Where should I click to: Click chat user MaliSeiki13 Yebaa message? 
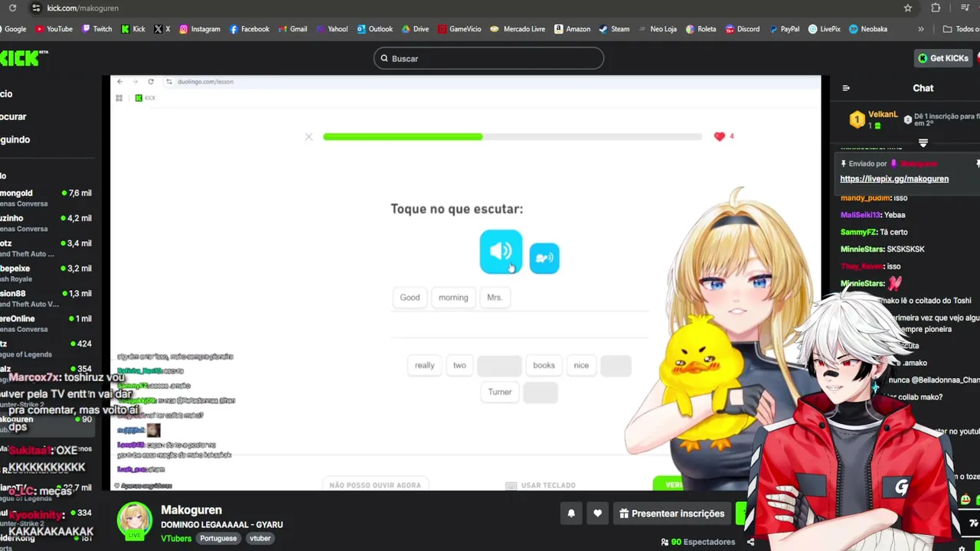(x=873, y=215)
